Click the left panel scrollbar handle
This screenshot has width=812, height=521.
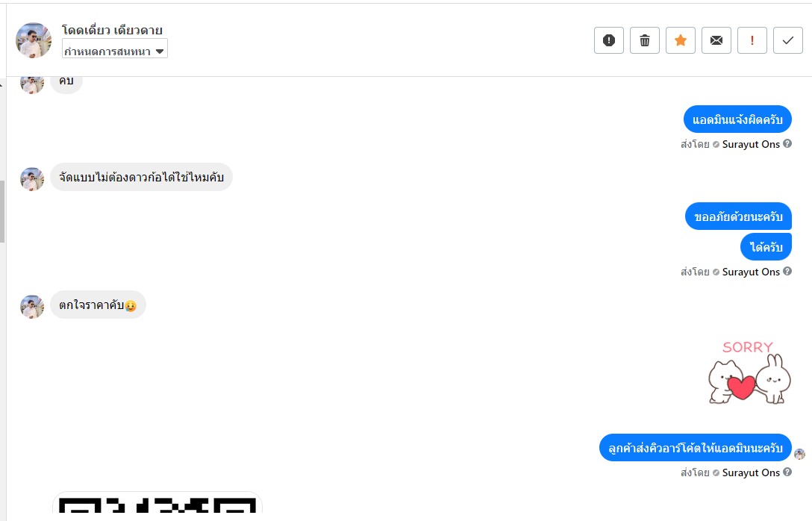(x=2, y=211)
